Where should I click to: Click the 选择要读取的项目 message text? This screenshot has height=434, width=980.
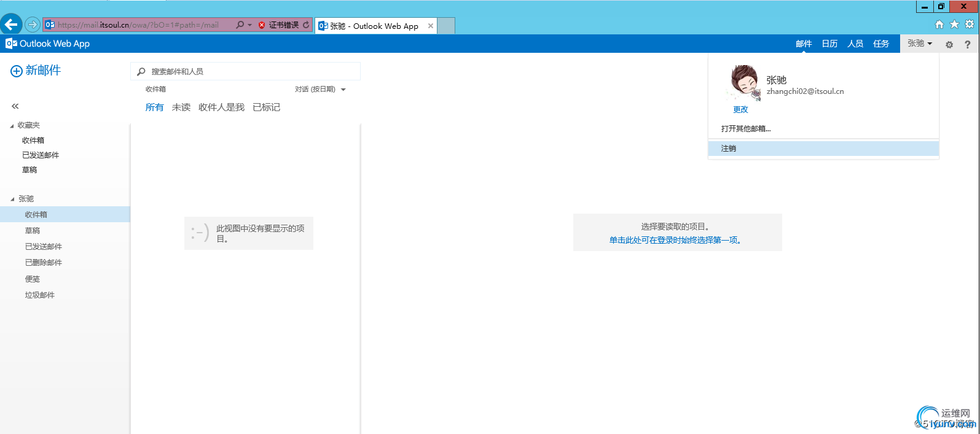click(676, 227)
